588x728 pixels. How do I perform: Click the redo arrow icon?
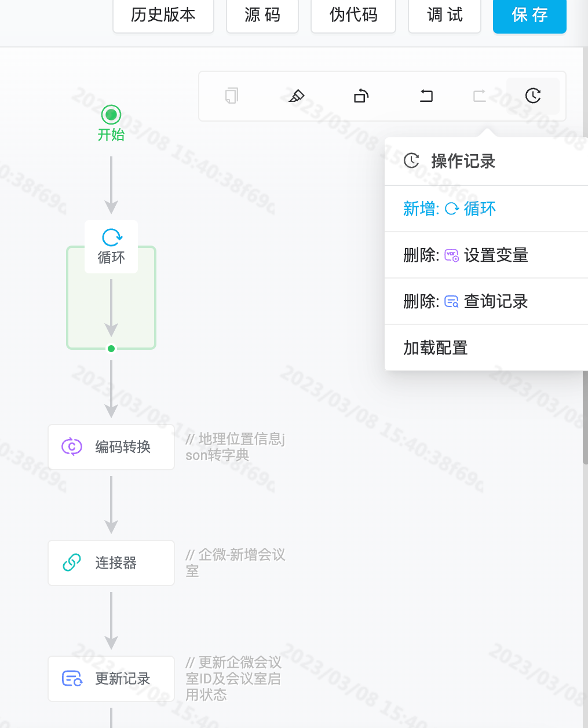(x=480, y=96)
